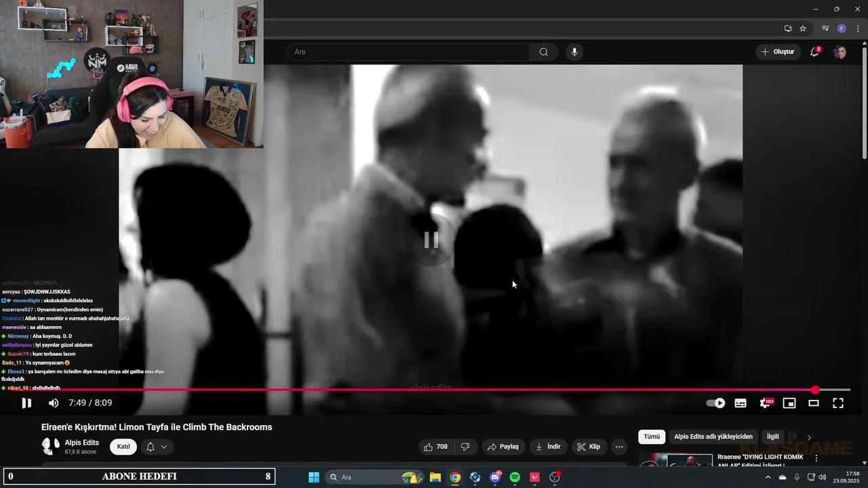Open Chrome from taskbar
Image resolution: width=868 pixels, height=488 pixels.
455,477
